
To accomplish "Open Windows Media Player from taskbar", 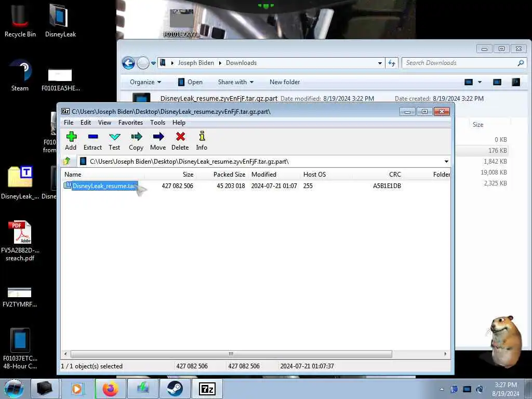I will [x=78, y=389].
